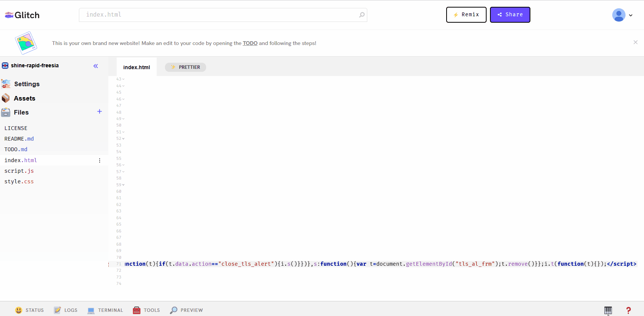The height and width of the screenshot is (316, 644).
Task: Toggle fold arrow at line 59
Action: tap(123, 185)
